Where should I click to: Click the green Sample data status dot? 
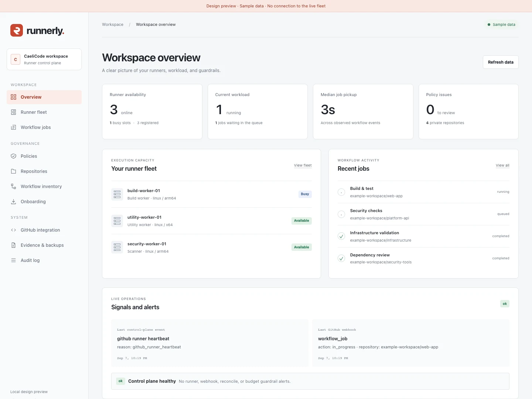(x=489, y=25)
